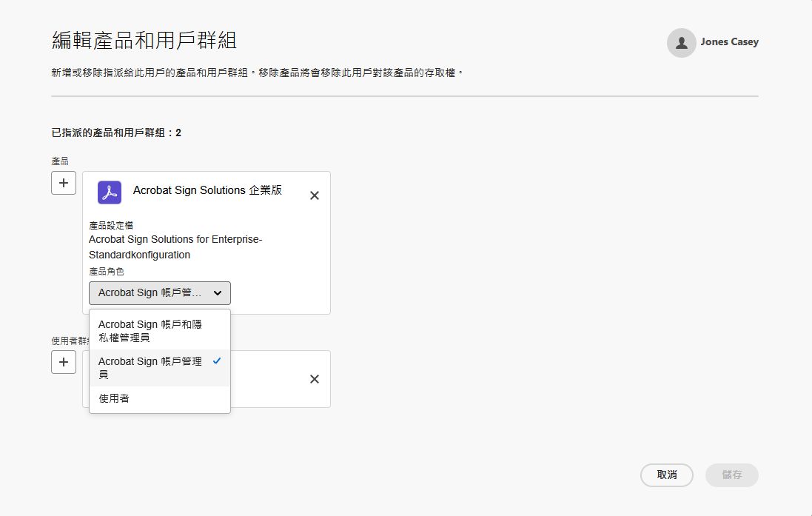Click the 產品角色 label
The width and height of the screenshot is (812, 516).
[x=106, y=272]
